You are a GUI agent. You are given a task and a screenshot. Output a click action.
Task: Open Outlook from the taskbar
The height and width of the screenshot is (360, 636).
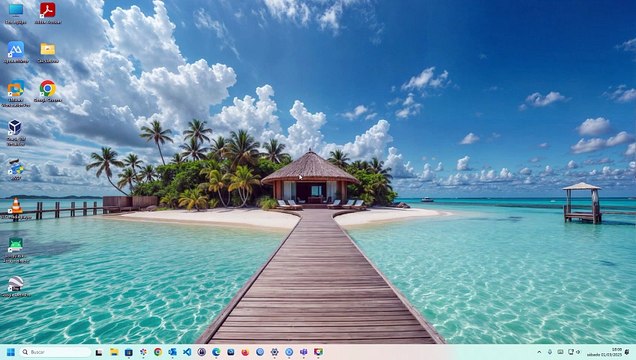[x=172, y=352]
